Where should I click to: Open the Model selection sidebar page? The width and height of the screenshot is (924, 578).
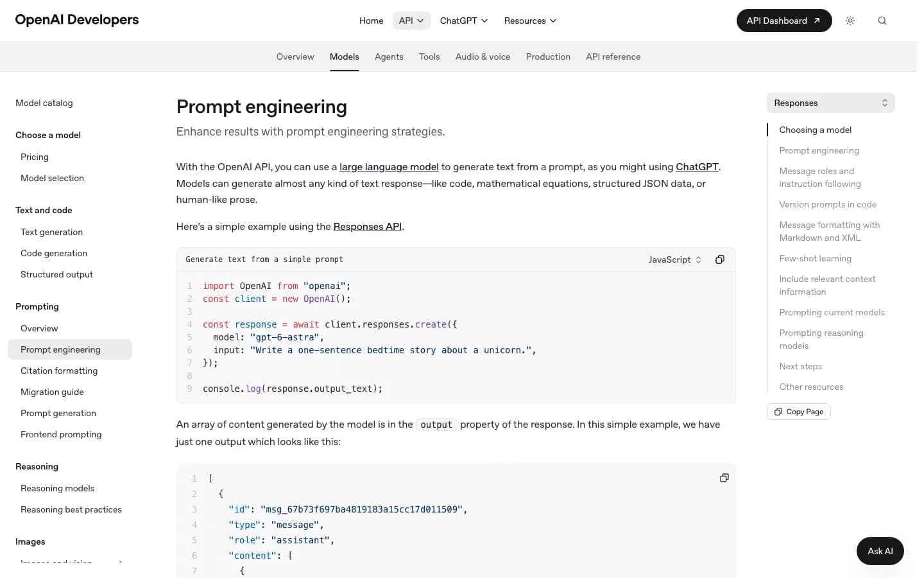[x=53, y=178]
